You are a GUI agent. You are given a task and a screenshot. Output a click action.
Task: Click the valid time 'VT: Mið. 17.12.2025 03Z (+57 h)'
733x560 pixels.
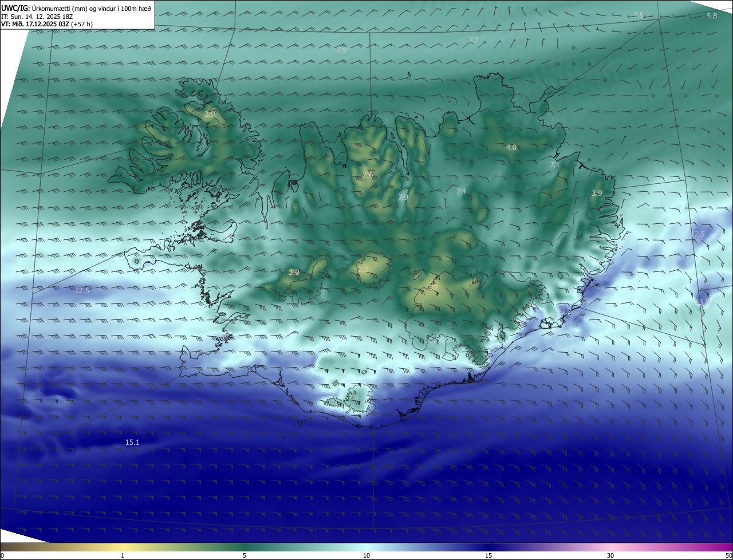coord(47,24)
